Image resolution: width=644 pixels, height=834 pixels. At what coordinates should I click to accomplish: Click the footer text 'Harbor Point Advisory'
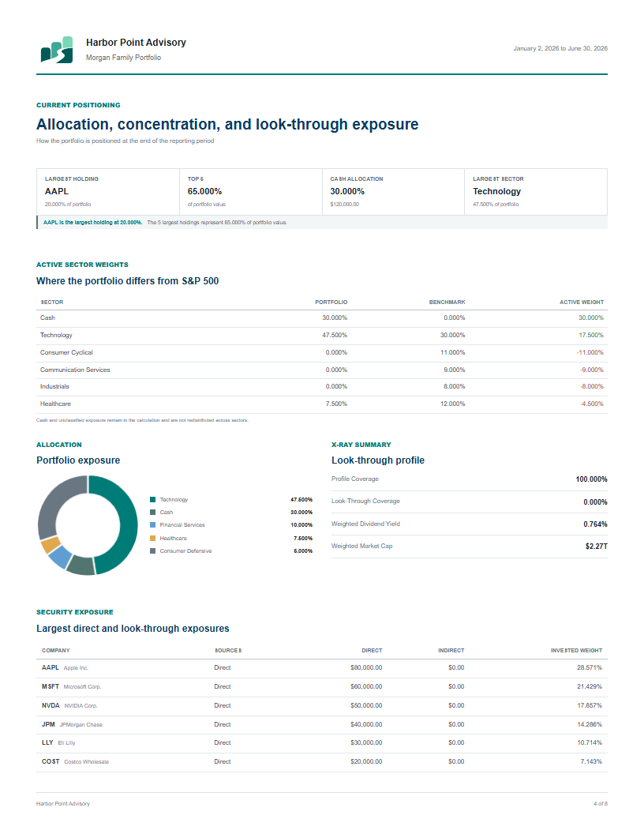point(62,804)
